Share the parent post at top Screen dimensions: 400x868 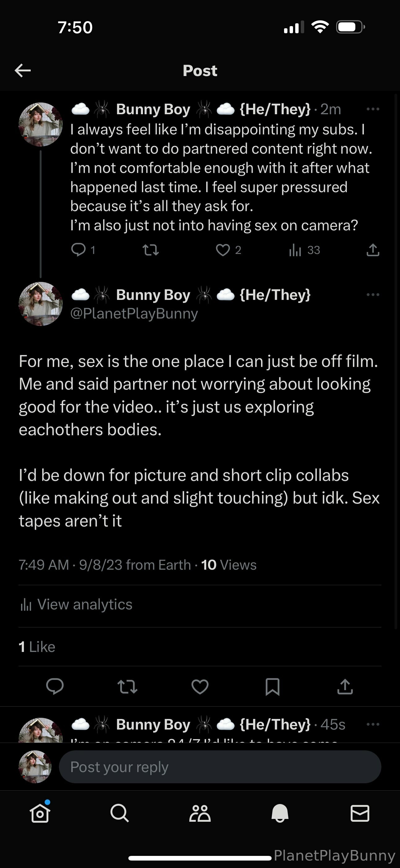[373, 250]
